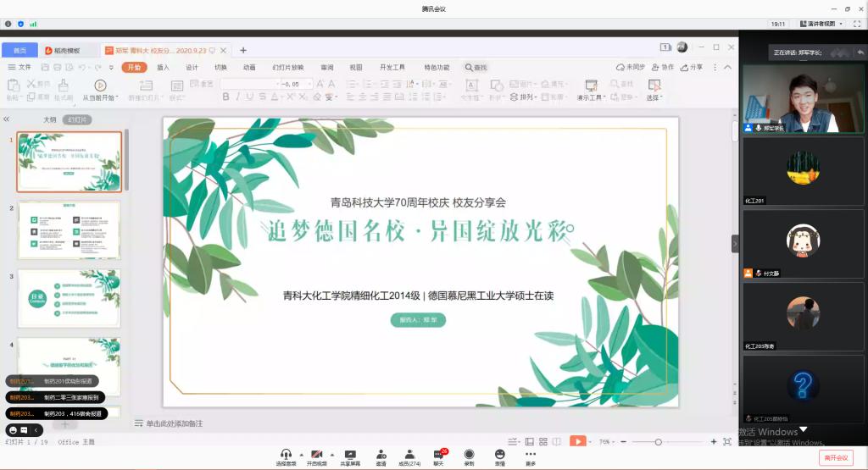Collapse the participant video side panel
Viewport: 868px width, 470px height.
[735, 243]
